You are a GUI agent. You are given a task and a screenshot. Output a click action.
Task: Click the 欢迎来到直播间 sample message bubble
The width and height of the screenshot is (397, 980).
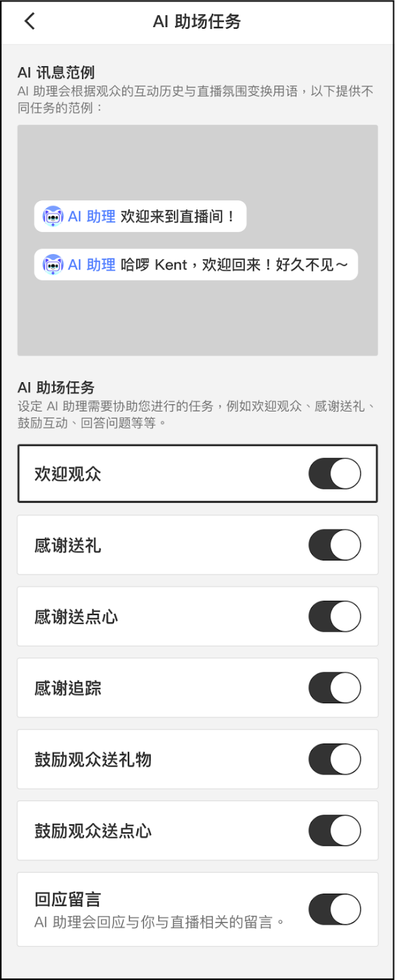click(140, 216)
